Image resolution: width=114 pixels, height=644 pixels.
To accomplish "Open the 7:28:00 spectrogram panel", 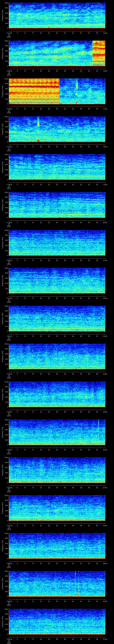I will point(57,546).
